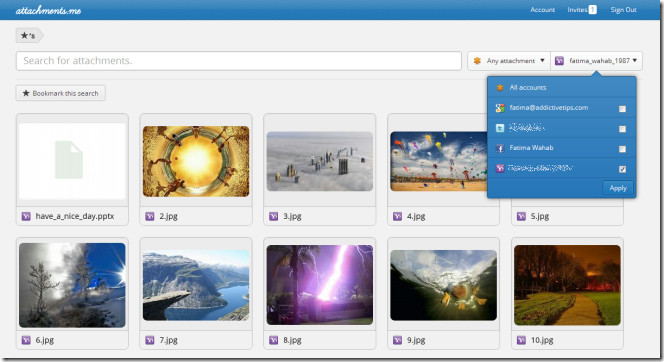Click the Yahoo icon next to 2.jpg
The width and height of the screenshot is (664, 362).
click(150, 216)
